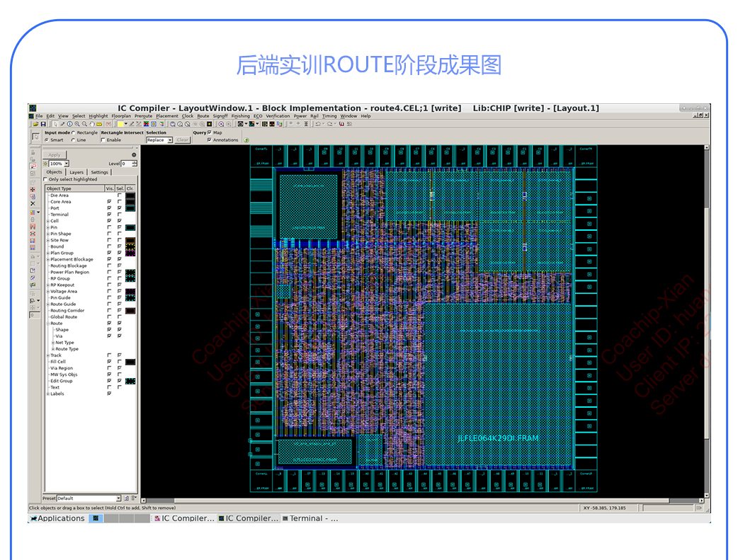Click the congestion map colored grid icon
738x560 pixels.
click(x=252, y=124)
